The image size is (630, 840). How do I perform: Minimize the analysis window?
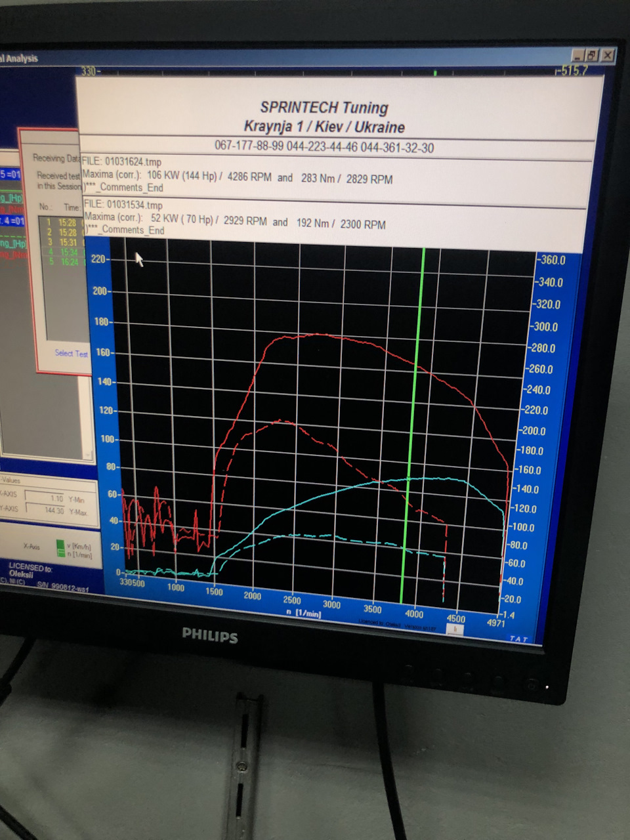577,56
